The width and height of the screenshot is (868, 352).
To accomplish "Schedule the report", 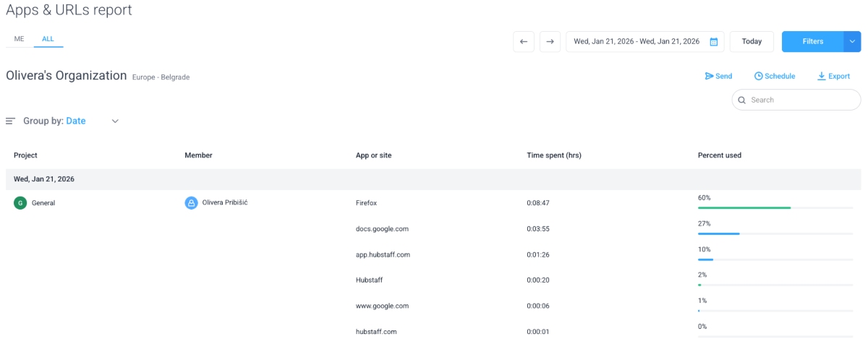I will (x=775, y=76).
